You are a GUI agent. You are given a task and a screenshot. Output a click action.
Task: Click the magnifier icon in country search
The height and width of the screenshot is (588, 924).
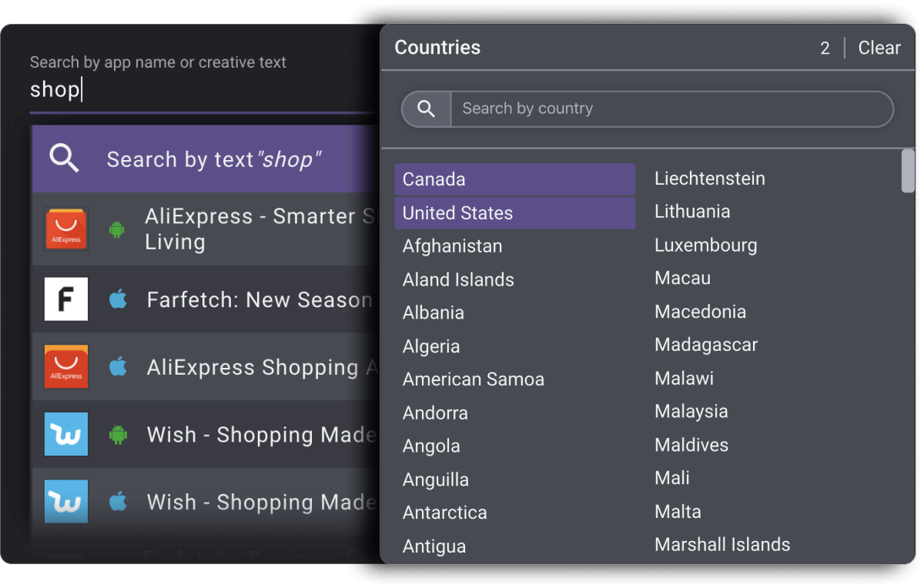tap(426, 109)
